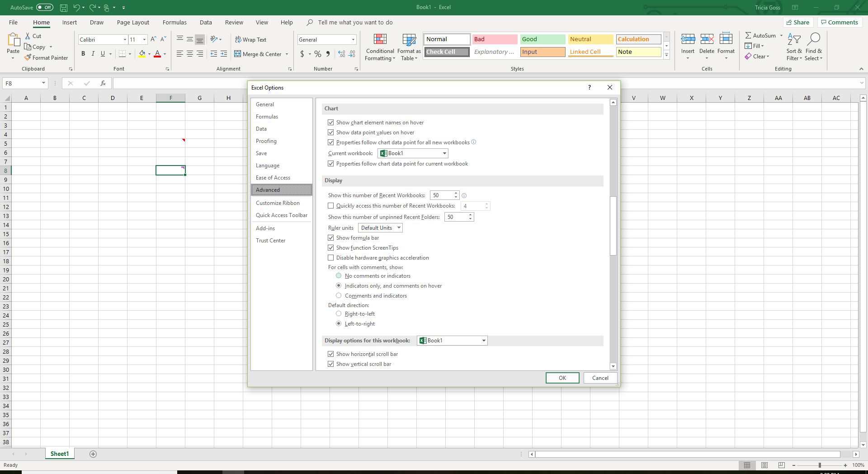Open Conditional Formatting menu

[x=380, y=47]
